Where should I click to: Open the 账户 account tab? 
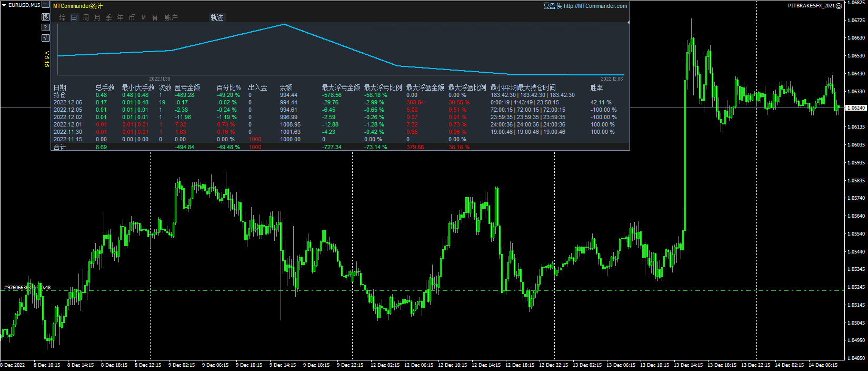(171, 17)
